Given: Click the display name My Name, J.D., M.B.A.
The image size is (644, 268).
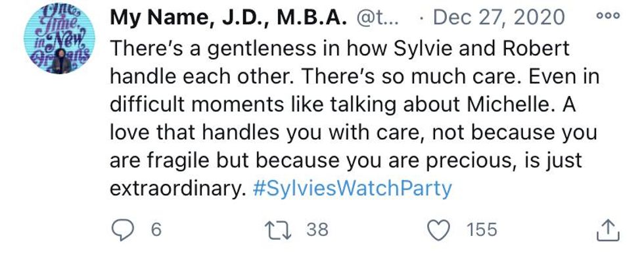Looking at the screenshot, I should pyautogui.click(x=228, y=18).
